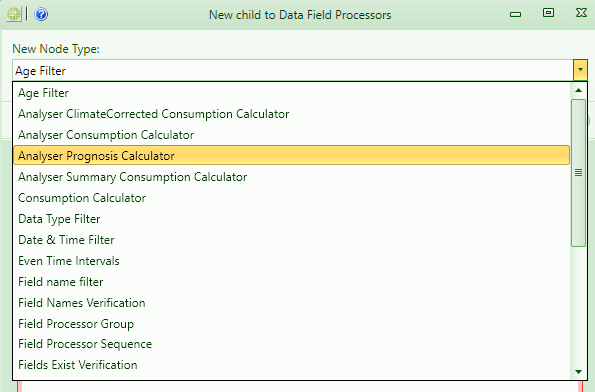The image size is (595, 392).
Task: Click the list scrollbar up arrow
Action: coord(578,90)
